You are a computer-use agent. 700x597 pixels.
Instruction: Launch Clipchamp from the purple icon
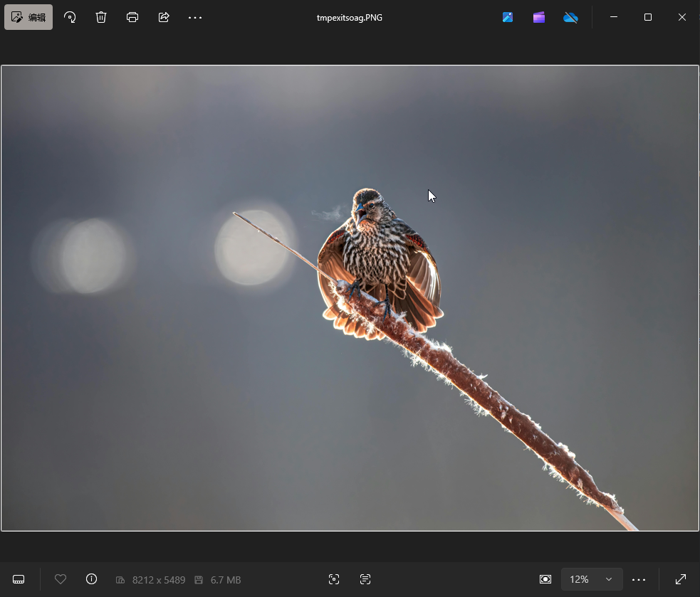point(539,17)
